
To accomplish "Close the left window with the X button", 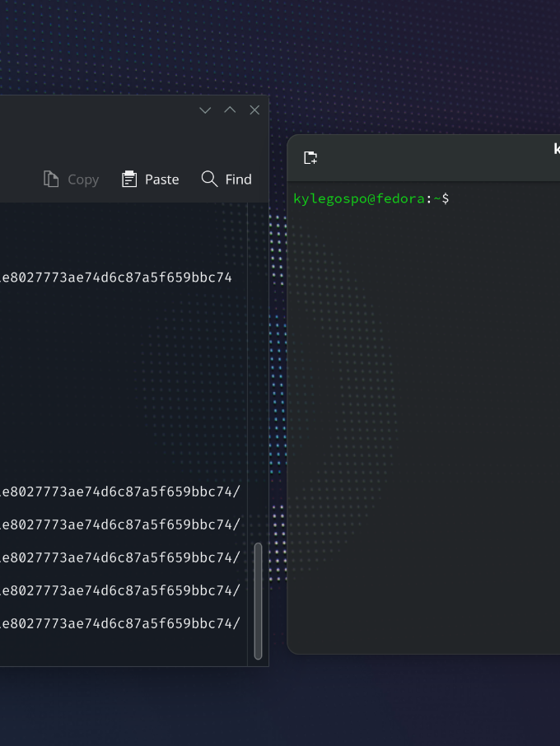I will tap(254, 110).
